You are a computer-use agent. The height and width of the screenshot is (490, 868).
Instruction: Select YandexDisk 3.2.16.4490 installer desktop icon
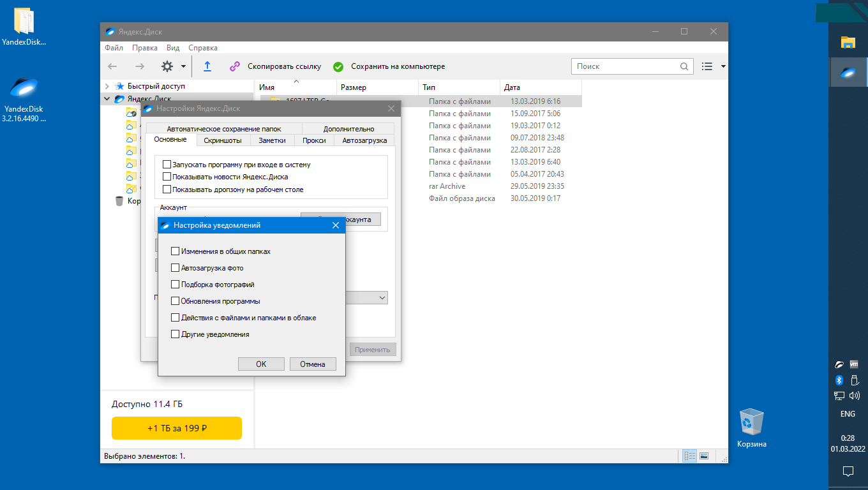pyautogui.click(x=24, y=100)
